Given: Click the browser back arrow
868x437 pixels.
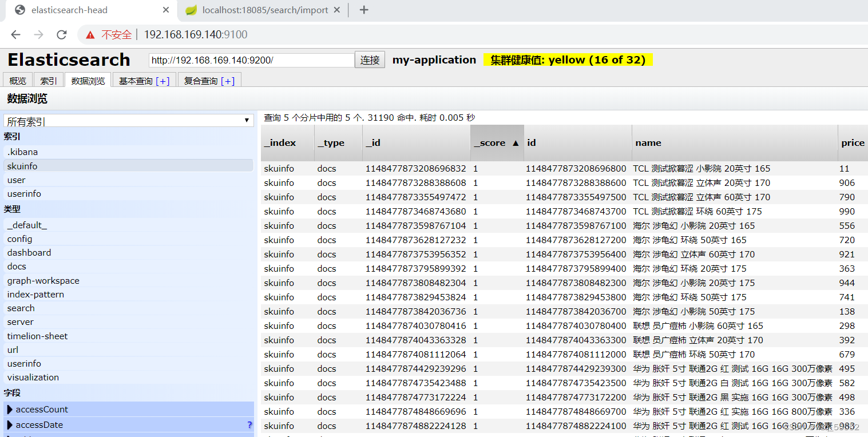Looking at the screenshot, I should (15, 34).
